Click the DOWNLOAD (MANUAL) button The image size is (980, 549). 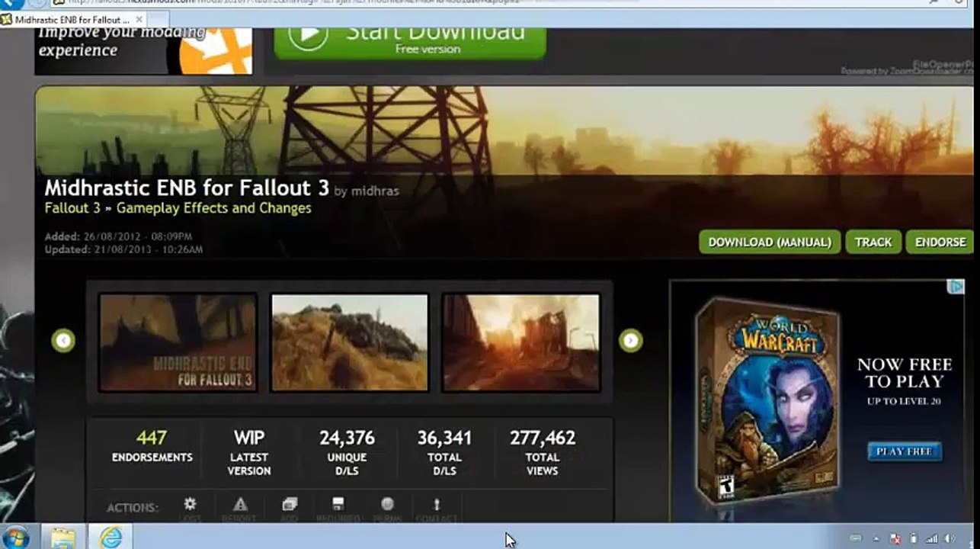[770, 242]
